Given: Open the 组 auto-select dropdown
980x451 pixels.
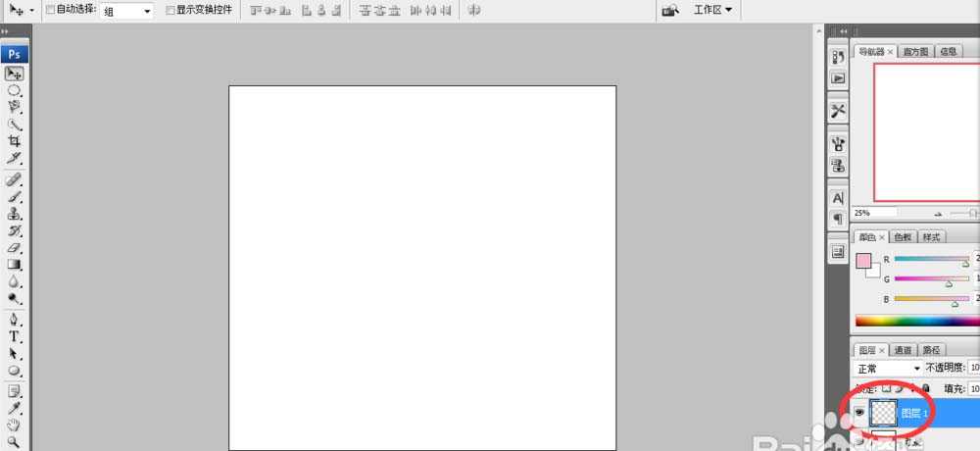Looking at the screenshot, I should coord(127,11).
